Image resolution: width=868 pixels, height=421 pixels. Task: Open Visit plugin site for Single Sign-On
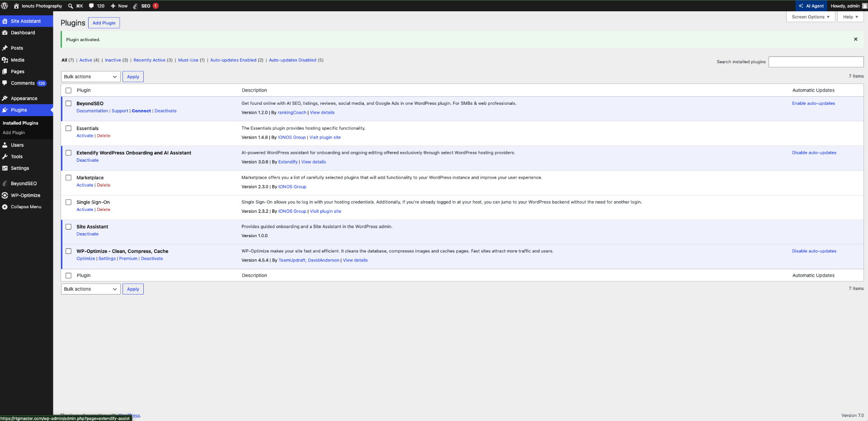[x=325, y=211]
